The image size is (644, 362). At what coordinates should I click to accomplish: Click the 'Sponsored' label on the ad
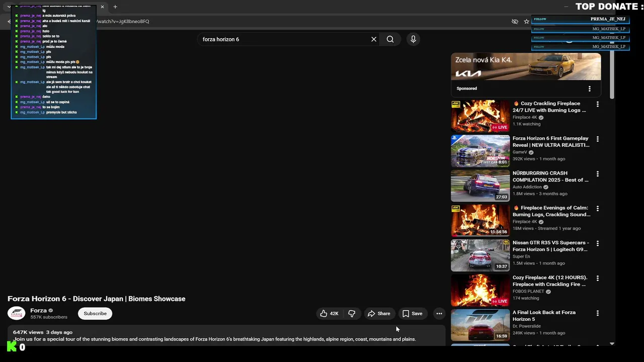(466, 88)
